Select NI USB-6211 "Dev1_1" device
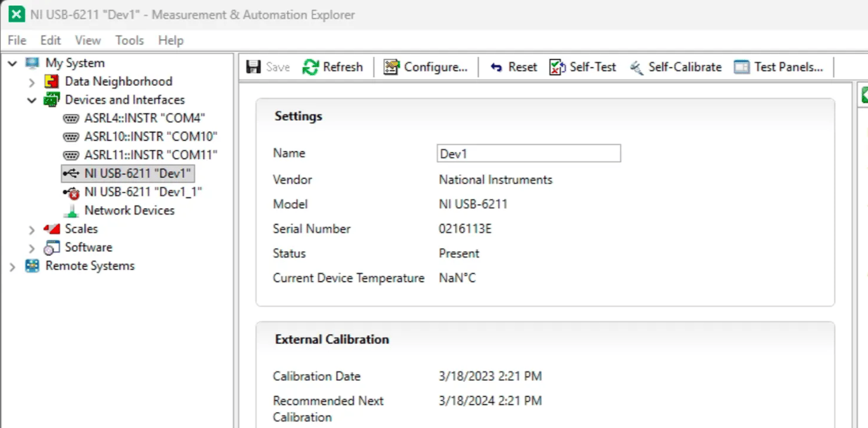This screenshot has width=868, height=428. (x=143, y=192)
